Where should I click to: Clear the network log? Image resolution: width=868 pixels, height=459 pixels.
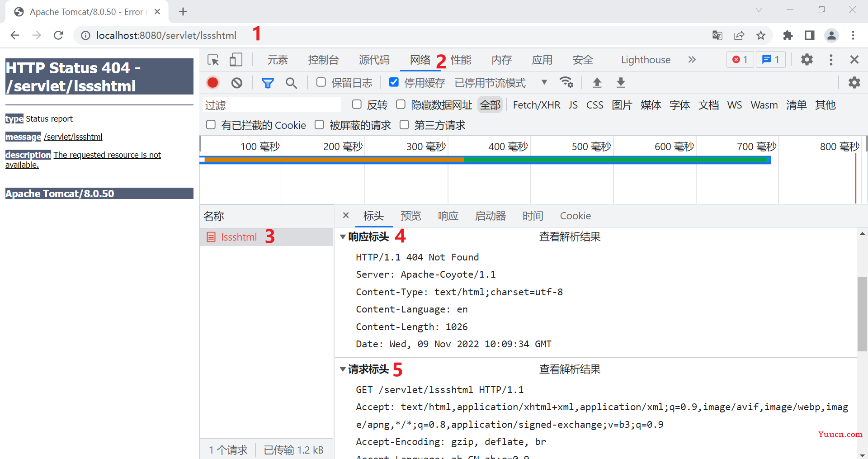tap(236, 83)
